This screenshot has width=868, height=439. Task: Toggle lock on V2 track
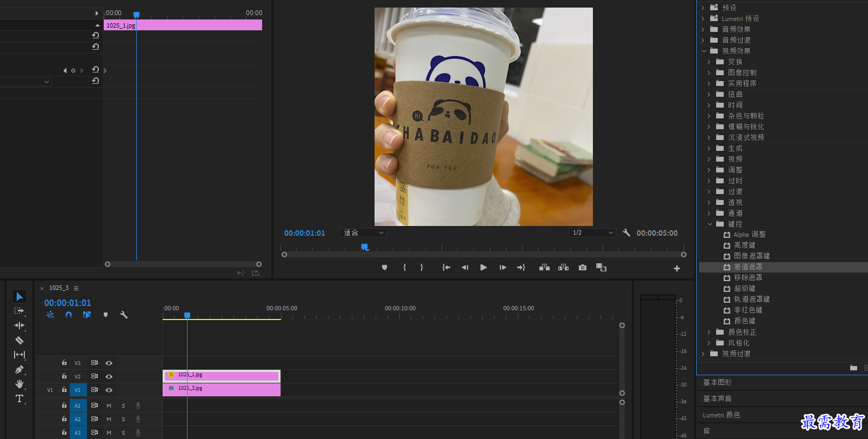(64, 376)
